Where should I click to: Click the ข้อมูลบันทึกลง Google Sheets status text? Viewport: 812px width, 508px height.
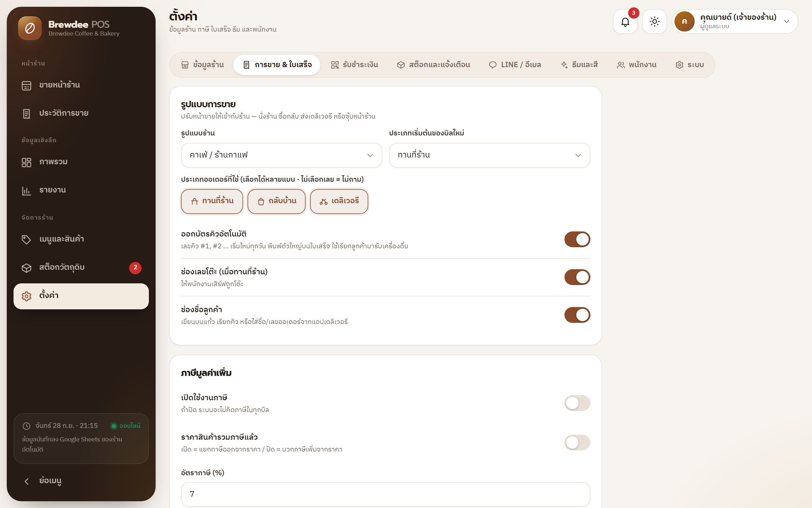(x=72, y=444)
